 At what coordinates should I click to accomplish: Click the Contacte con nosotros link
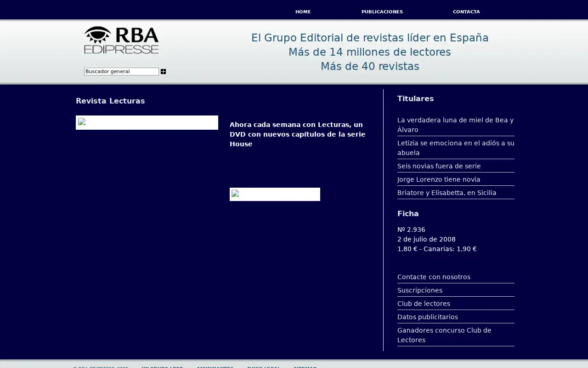pyautogui.click(x=434, y=277)
